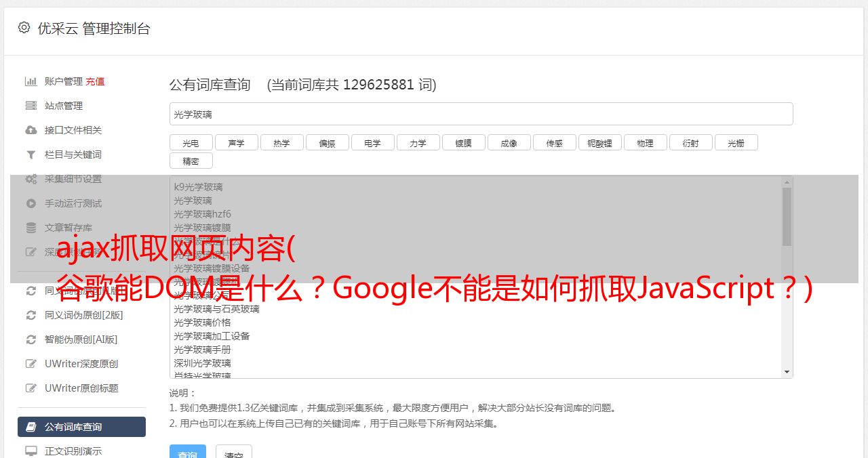The width and height of the screenshot is (868, 458).
Task: Click the 公有词库查询 page heading
Action: tap(210, 85)
